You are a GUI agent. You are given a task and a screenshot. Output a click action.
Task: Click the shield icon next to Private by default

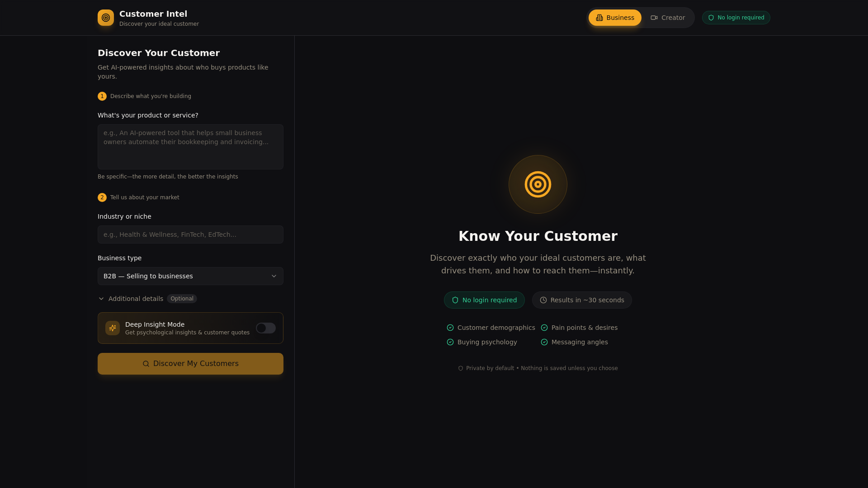[x=461, y=368]
